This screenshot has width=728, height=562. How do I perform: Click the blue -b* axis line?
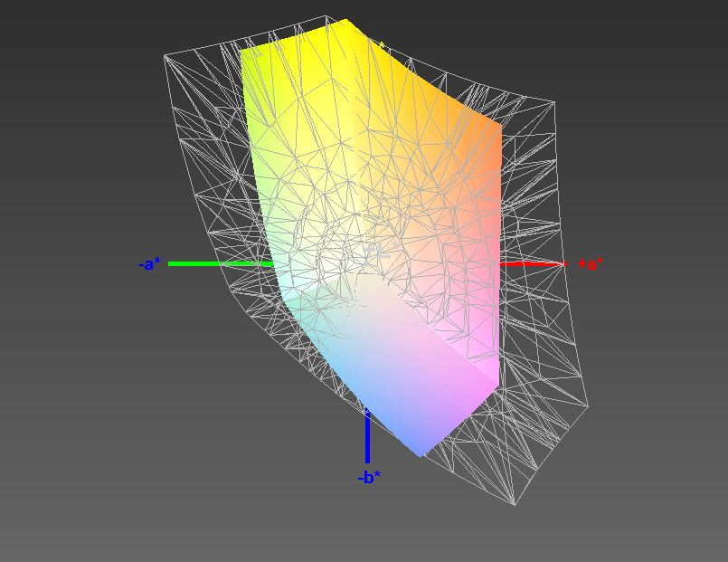[367, 435]
